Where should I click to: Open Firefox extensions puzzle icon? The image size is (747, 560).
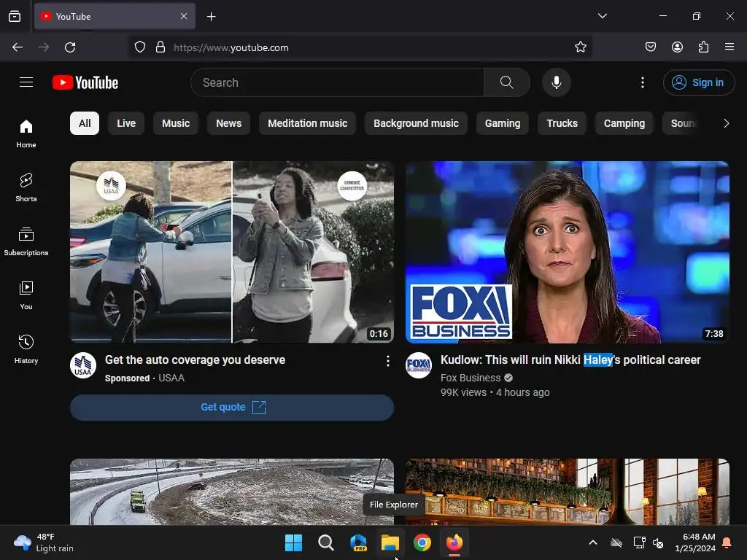click(703, 47)
